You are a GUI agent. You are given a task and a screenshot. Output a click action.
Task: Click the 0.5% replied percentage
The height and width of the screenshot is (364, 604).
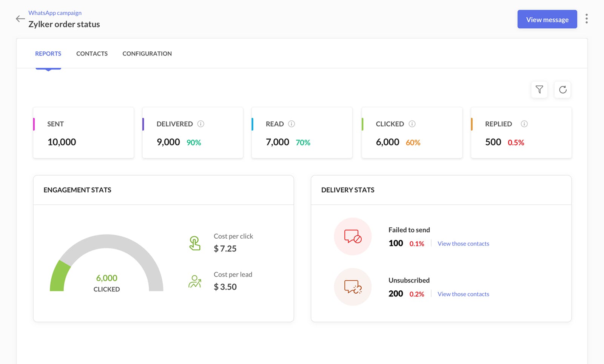coord(516,143)
